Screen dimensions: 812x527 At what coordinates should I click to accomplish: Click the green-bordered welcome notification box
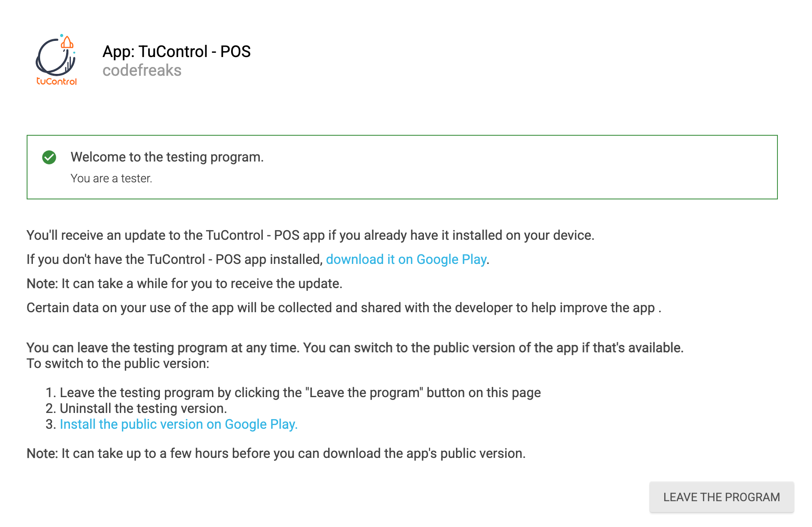point(402,167)
